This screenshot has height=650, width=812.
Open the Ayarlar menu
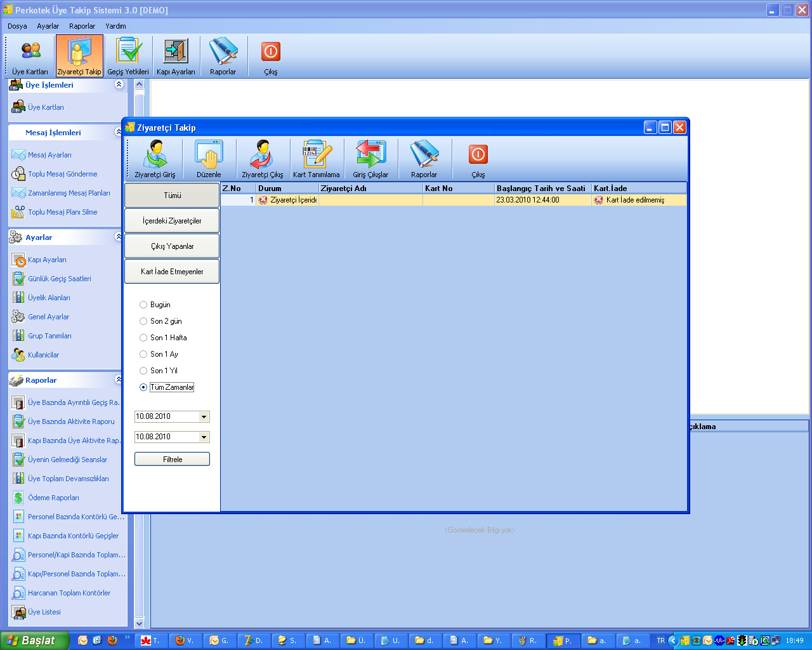(x=48, y=26)
